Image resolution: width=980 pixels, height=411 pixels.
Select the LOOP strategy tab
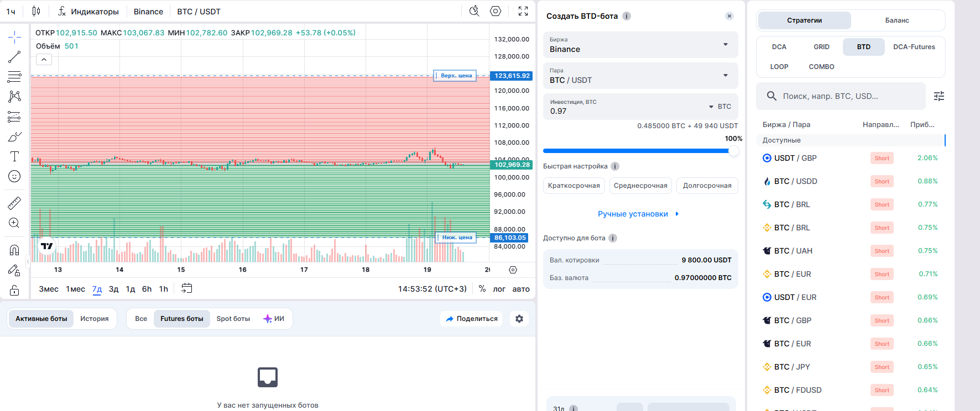click(779, 67)
